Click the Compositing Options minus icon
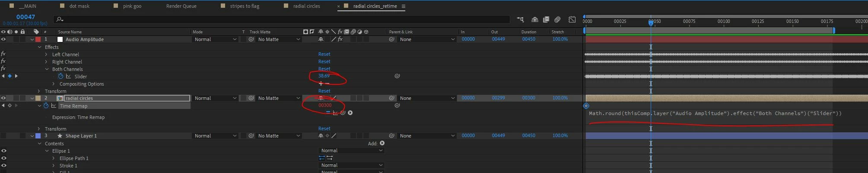868x173 pixels. pos(327,83)
